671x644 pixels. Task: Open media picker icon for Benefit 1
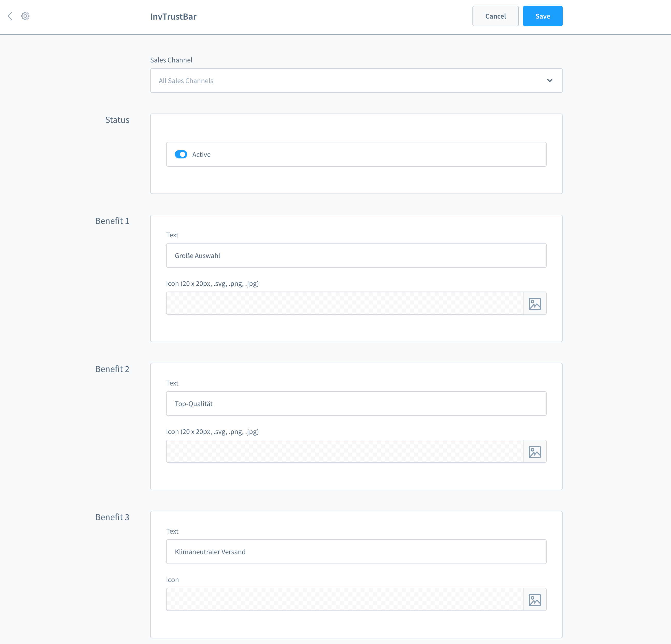pyautogui.click(x=534, y=303)
